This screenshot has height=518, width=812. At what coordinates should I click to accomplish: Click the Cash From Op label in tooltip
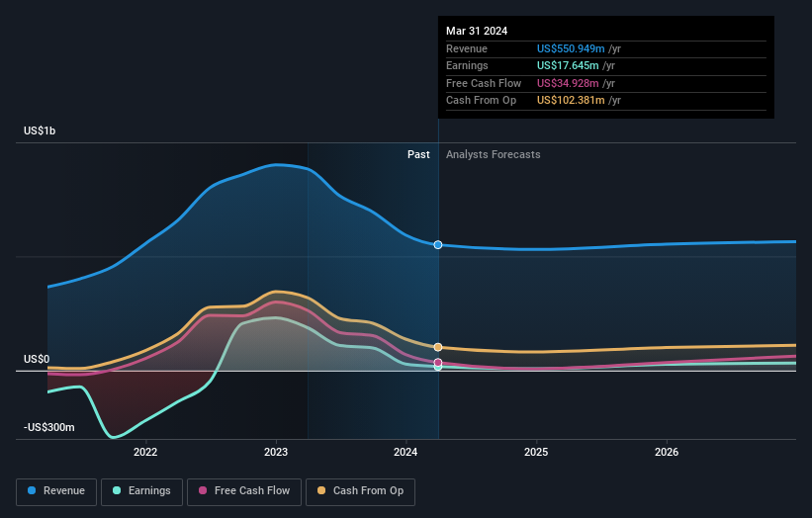(x=481, y=101)
